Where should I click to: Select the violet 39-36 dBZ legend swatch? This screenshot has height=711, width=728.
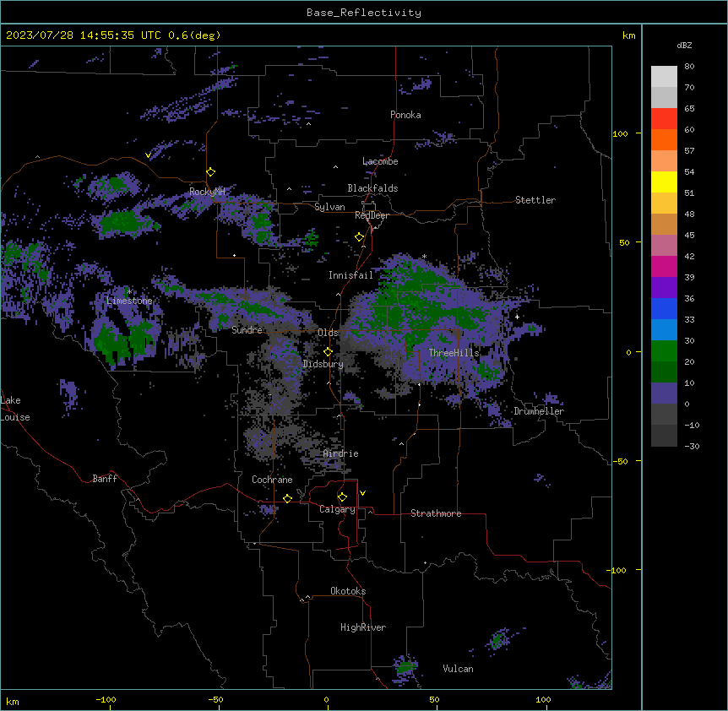click(x=664, y=288)
